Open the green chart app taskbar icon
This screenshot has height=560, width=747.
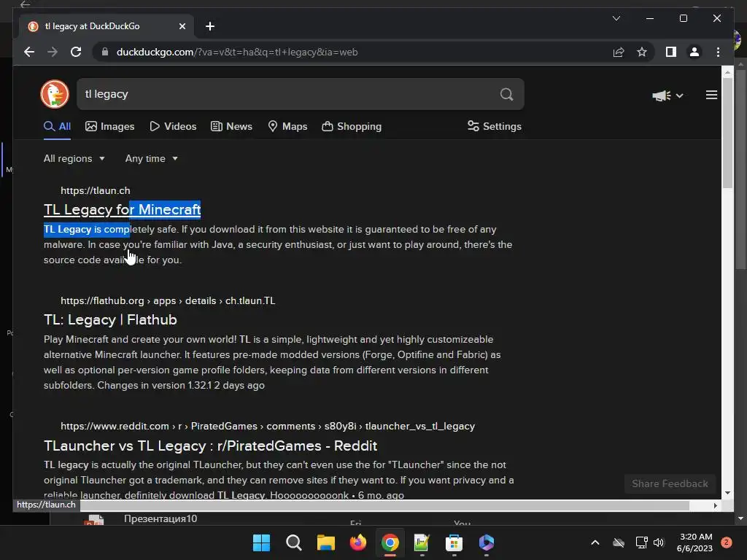(422, 542)
